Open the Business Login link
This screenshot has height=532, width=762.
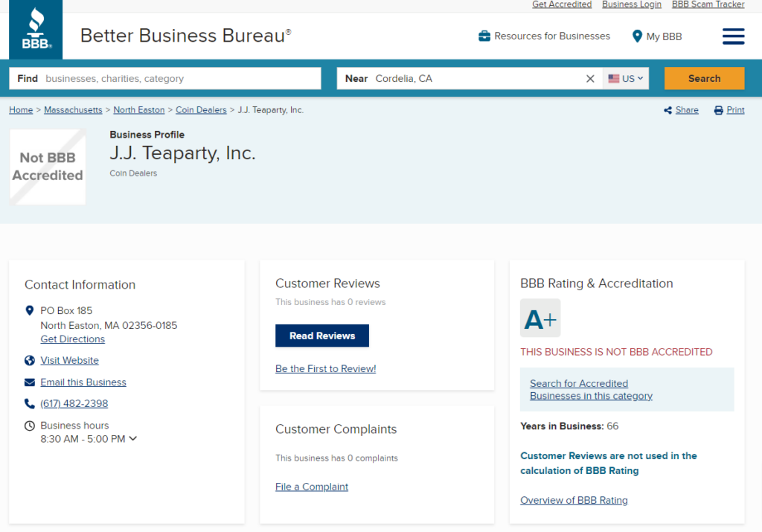[x=632, y=4]
